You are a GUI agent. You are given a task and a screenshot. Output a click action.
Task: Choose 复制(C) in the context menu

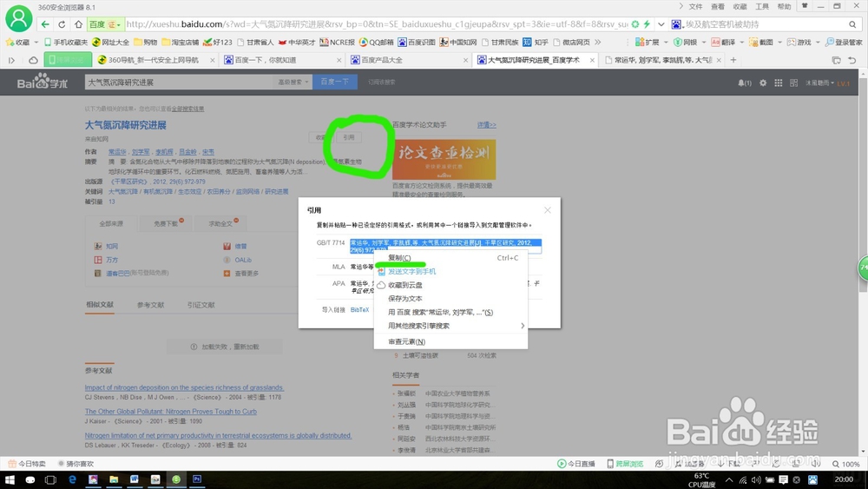450,257
